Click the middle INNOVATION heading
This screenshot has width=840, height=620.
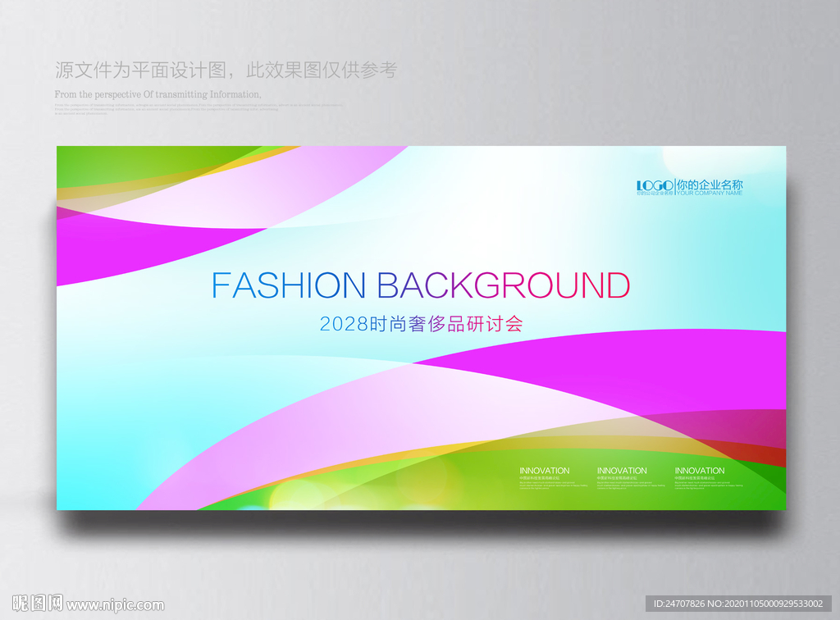[x=622, y=471]
